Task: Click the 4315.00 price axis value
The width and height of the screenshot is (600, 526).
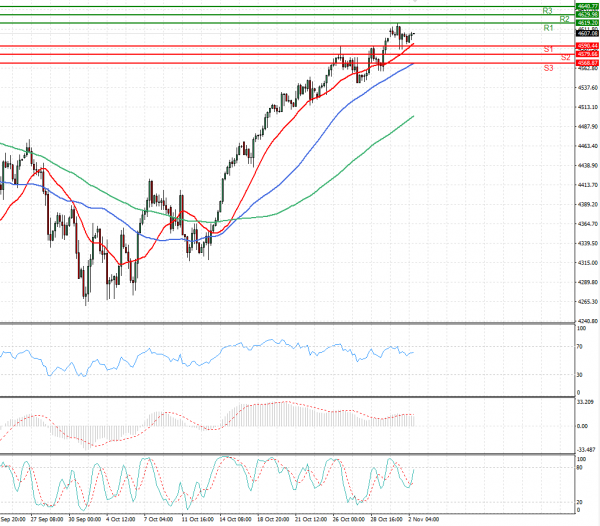Action: [588, 263]
